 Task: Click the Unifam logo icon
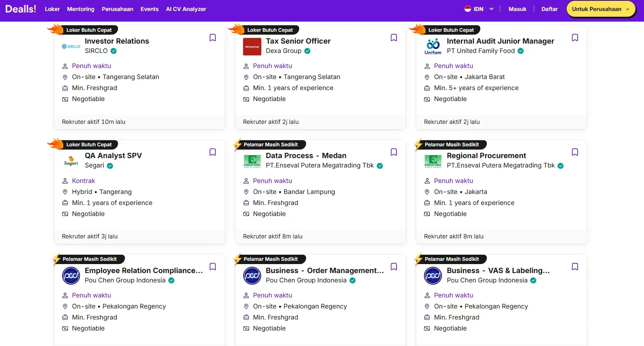[x=433, y=46]
